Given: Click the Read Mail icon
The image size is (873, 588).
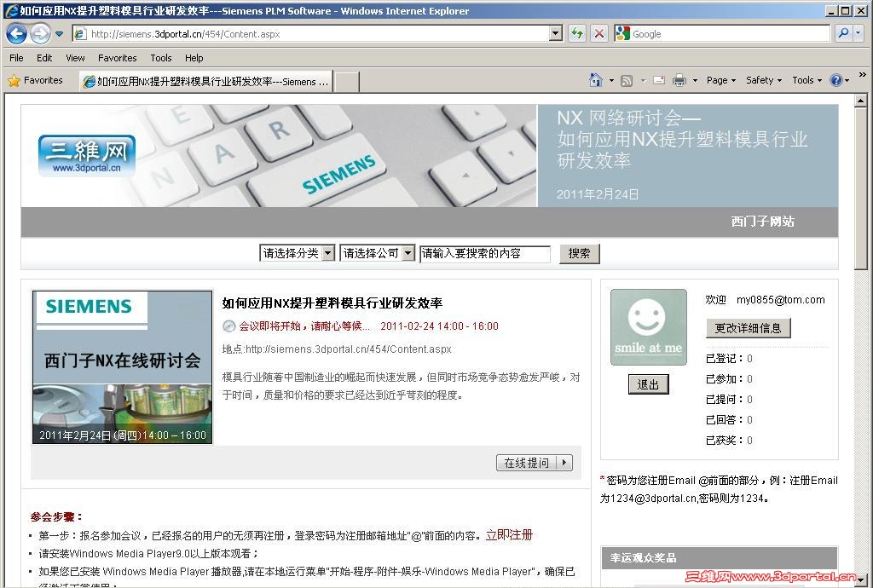Looking at the screenshot, I should [659, 81].
